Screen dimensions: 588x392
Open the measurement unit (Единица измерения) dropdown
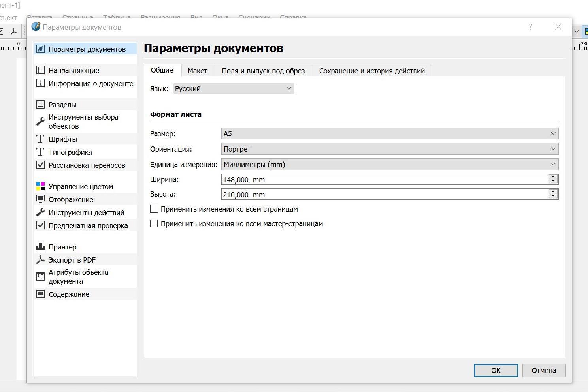tap(389, 164)
